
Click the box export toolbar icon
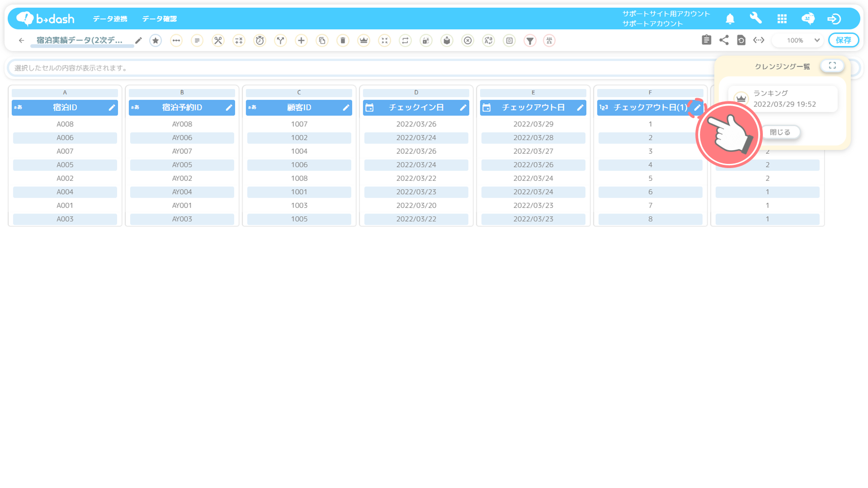click(x=447, y=40)
